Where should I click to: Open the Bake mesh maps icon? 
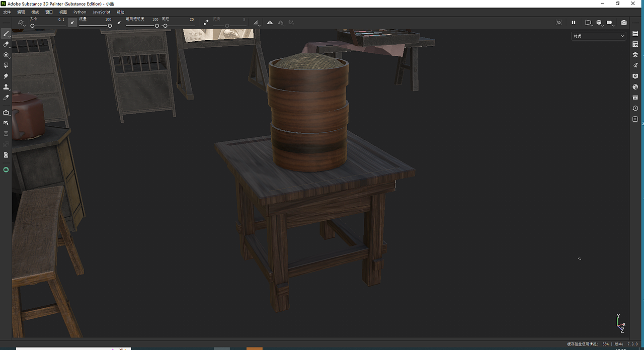click(6, 123)
